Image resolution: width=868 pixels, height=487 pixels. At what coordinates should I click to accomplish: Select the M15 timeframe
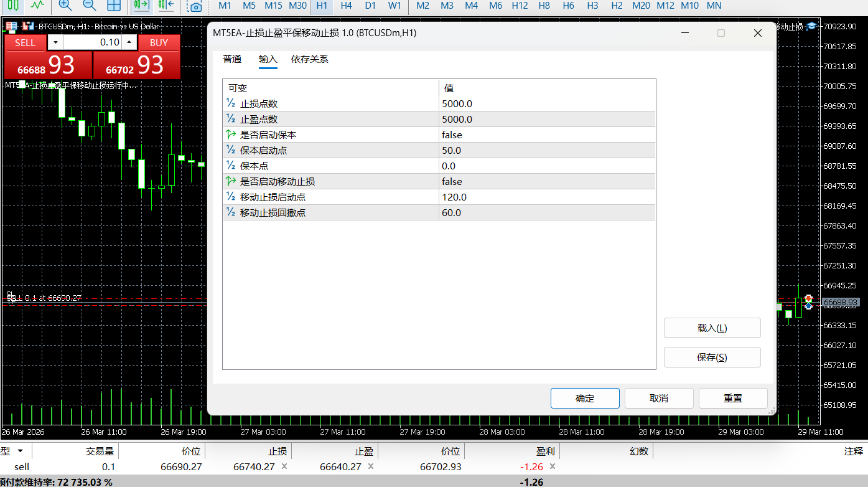pos(273,6)
